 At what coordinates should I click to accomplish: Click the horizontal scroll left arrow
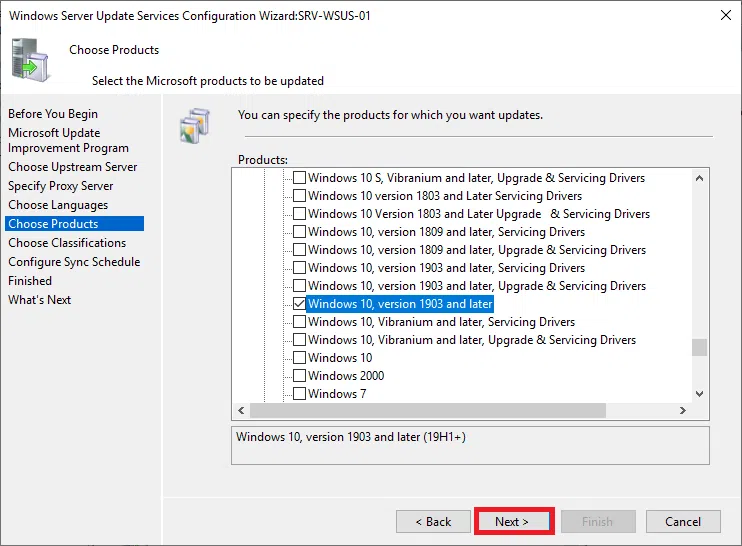pos(240,411)
